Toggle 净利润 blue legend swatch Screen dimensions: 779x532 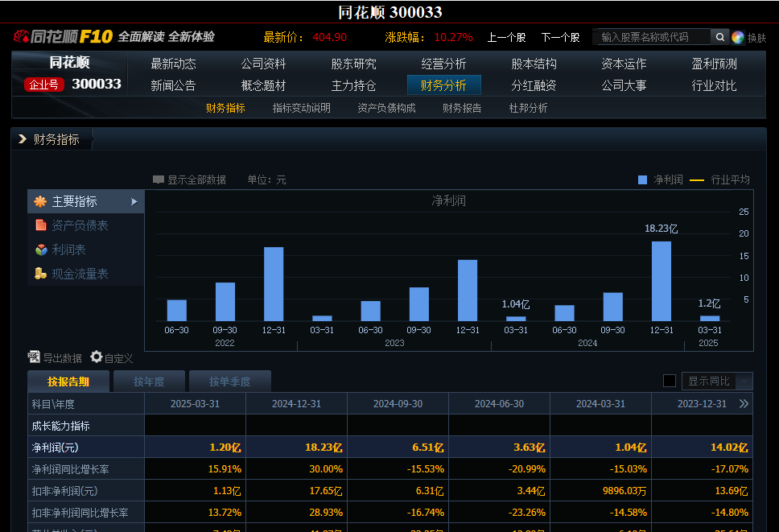tap(642, 179)
